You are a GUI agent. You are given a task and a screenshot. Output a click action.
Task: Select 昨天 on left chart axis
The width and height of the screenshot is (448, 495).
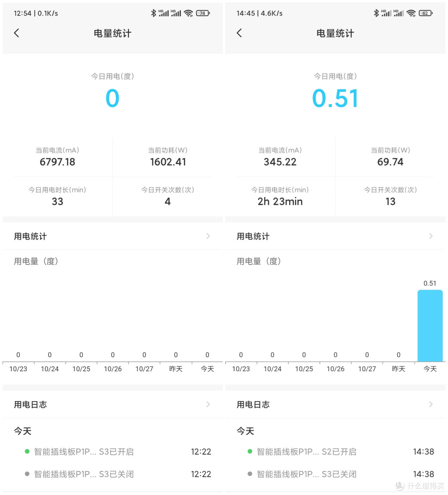coord(176,369)
